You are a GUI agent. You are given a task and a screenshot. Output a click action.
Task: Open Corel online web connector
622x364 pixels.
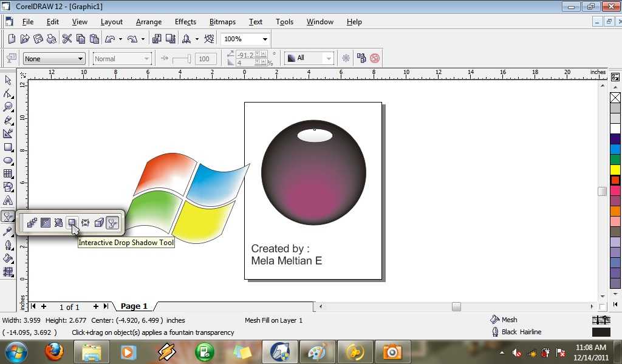[x=209, y=39]
